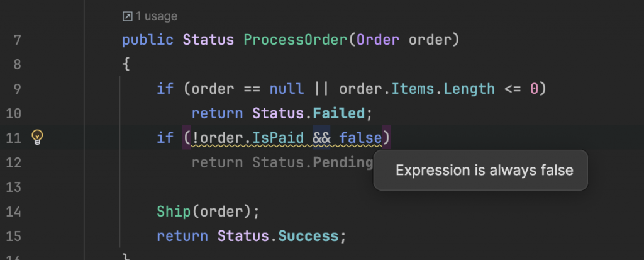Click the 'Expression is always false' tooltip
644x260 pixels.
480,171
